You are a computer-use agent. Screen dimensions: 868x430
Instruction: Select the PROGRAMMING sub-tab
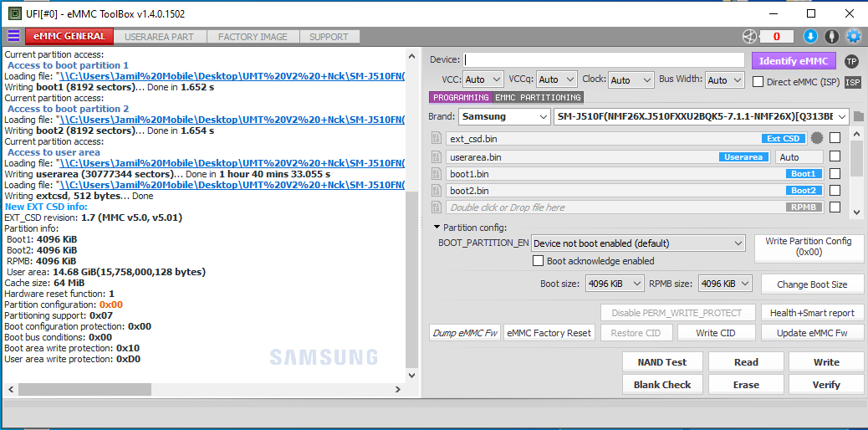pos(461,98)
